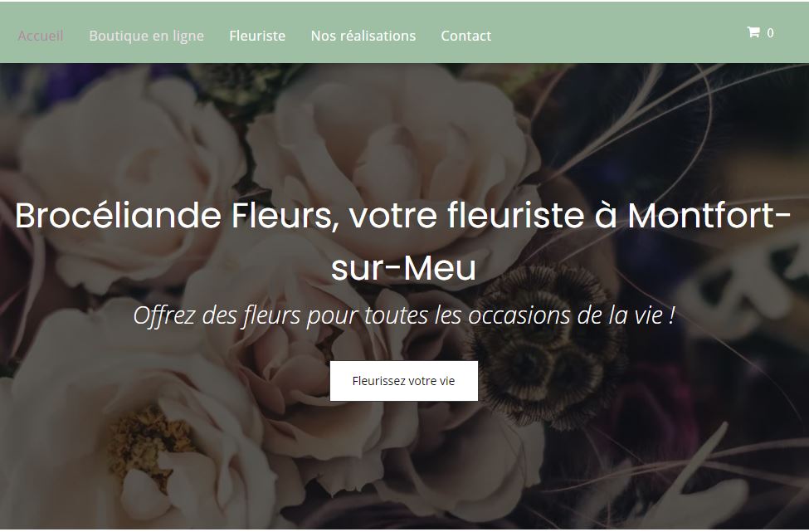The height and width of the screenshot is (532, 809).
Task: Click the Offrez des fleurs italic tagline
Action: click(x=404, y=315)
